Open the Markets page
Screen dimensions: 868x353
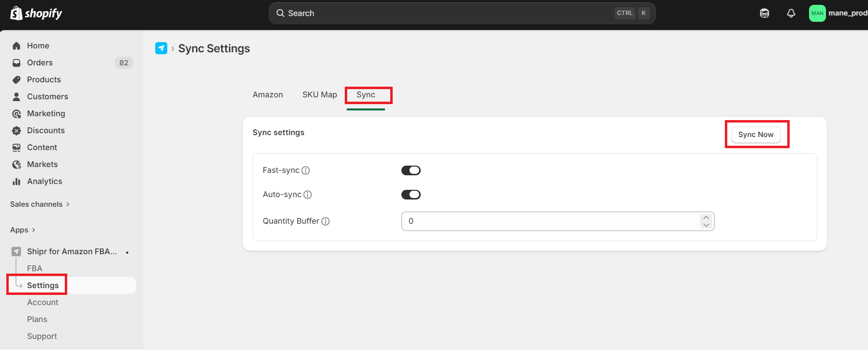pos(43,164)
